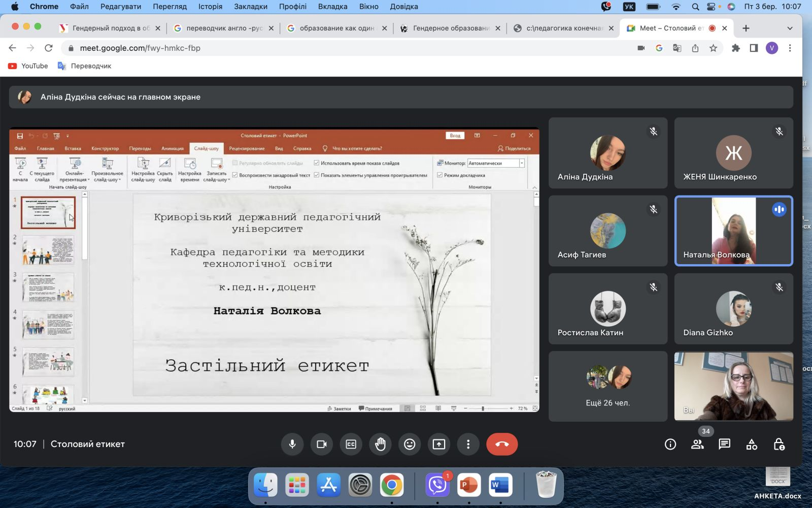Open Meet activities panel
The image size is (812, 508).
click(x=752, y=444)
